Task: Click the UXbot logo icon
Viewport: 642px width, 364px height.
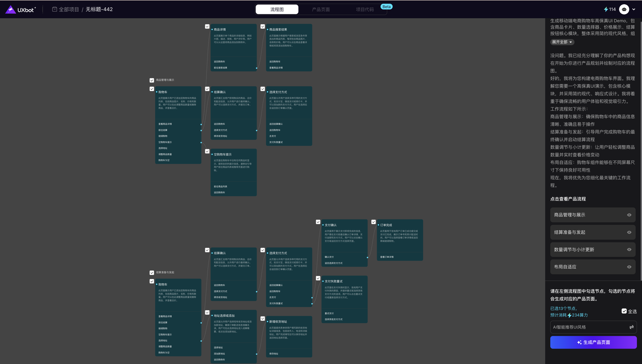Action: [x=10, y=10]
